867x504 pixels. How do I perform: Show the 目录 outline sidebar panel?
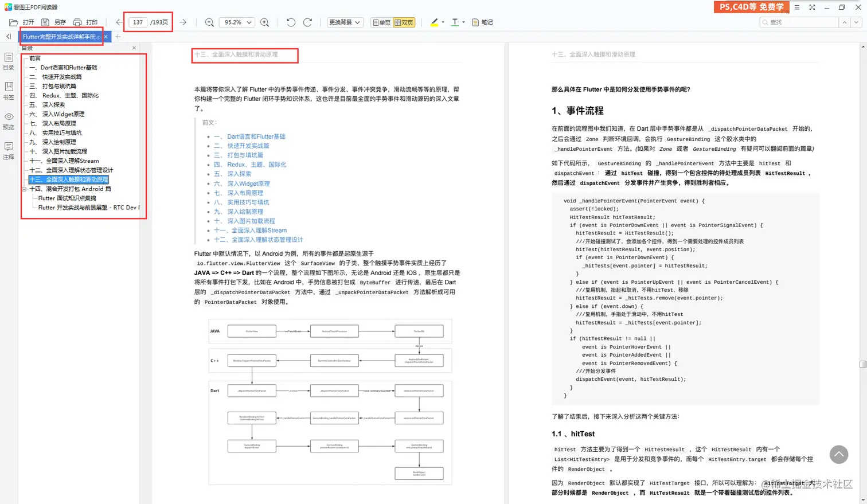9,61
